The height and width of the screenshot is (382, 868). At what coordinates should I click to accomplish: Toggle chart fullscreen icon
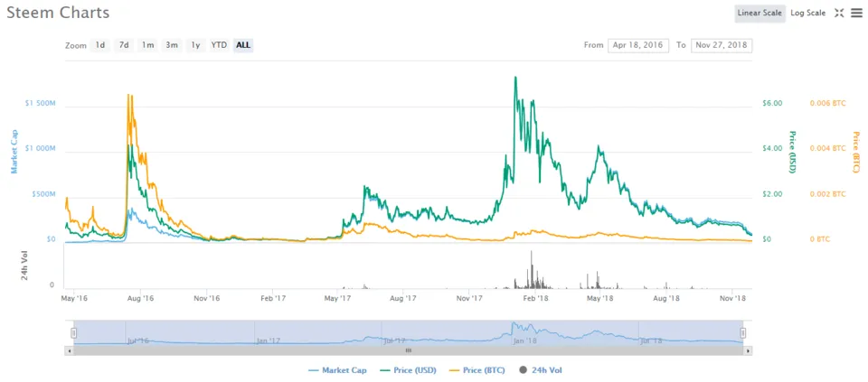[x=839, y=14]
